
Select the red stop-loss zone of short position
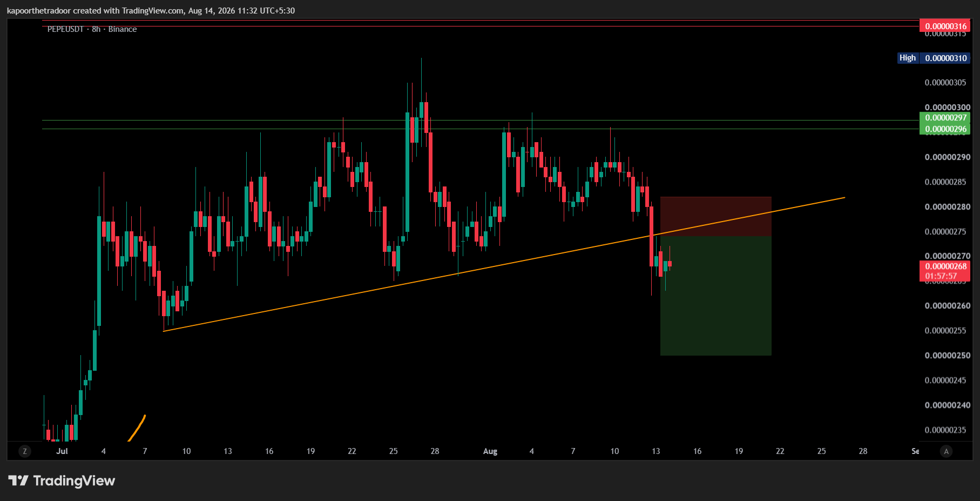point(715,216)
